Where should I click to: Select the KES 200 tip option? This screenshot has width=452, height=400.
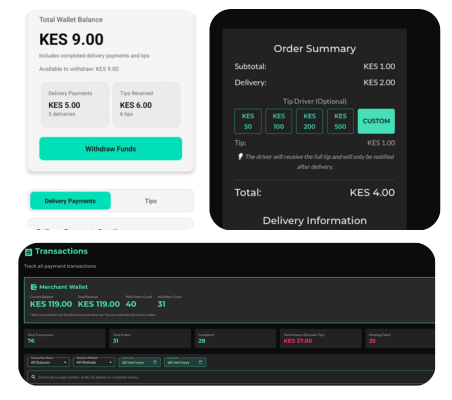coord(309,121)
